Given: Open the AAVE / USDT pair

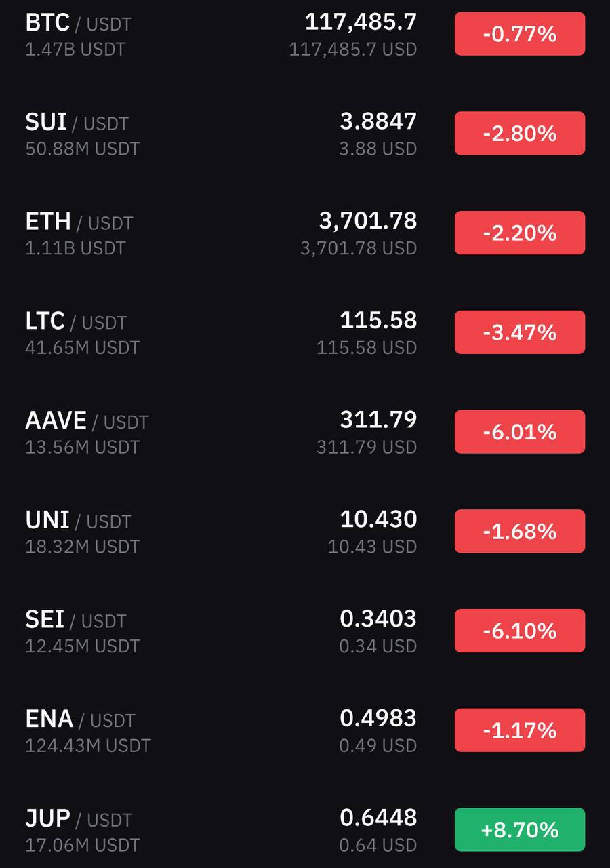Looking at the screenshot, I should click(x=305, y=432).
